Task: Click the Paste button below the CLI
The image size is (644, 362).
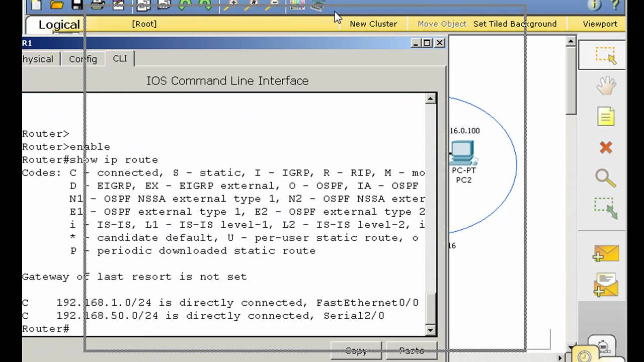Action: [x=412, y=350]
